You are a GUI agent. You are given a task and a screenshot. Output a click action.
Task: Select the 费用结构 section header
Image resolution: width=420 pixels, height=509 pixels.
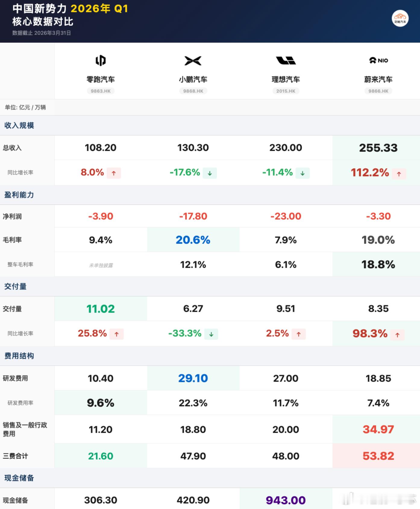click(210, 356)
